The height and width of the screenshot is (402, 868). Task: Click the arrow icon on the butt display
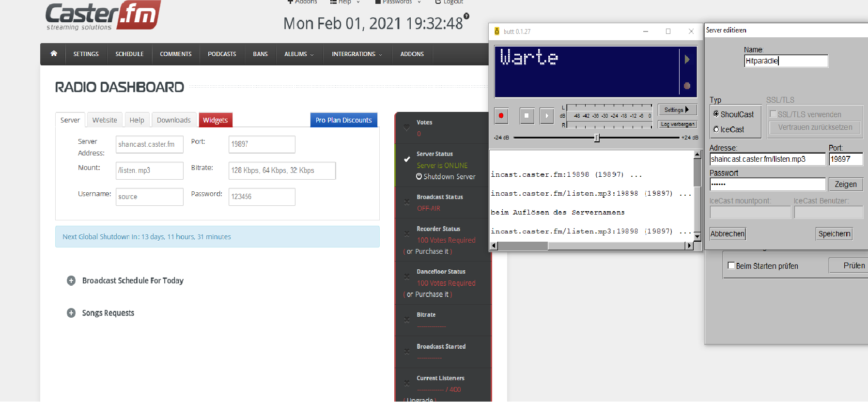pyautogui.click(x=687, y=60)
